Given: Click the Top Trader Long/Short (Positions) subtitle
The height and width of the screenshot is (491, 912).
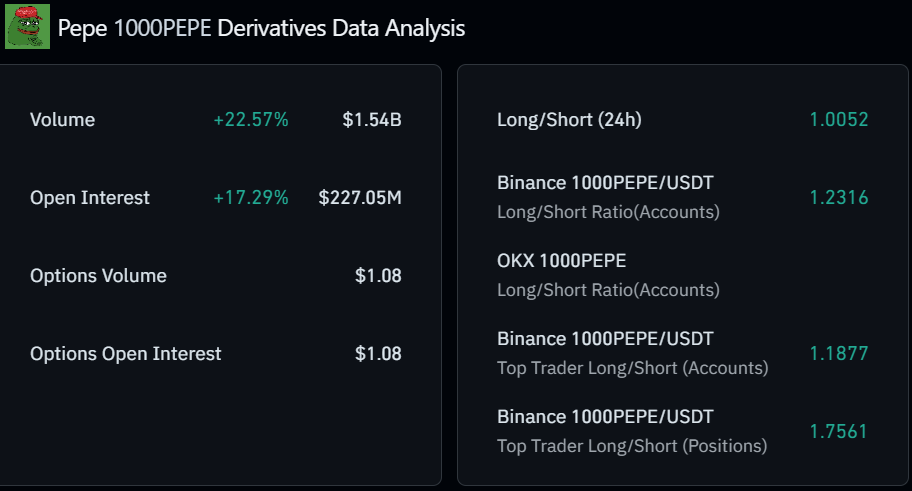Looking at the screenshot, I should pos(632,446).
